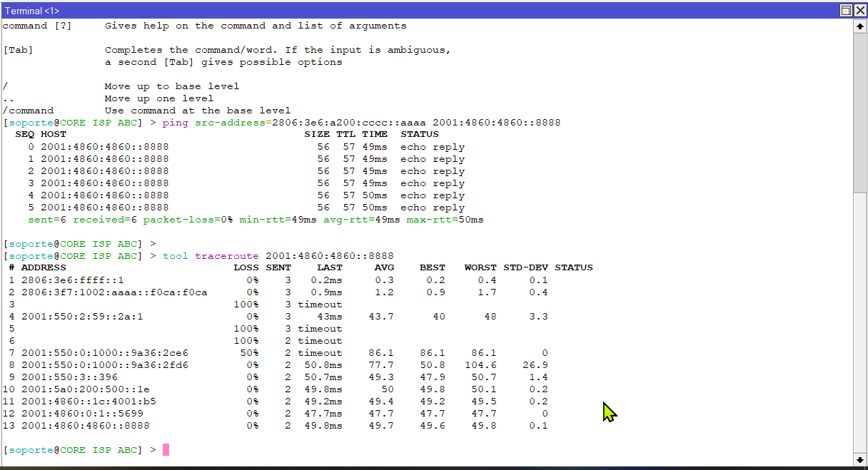Image resolution: width=868 pixels, height=470 pixels.
Task: Click the restore window icon in Terminal title bar
Action: (845, 10)
